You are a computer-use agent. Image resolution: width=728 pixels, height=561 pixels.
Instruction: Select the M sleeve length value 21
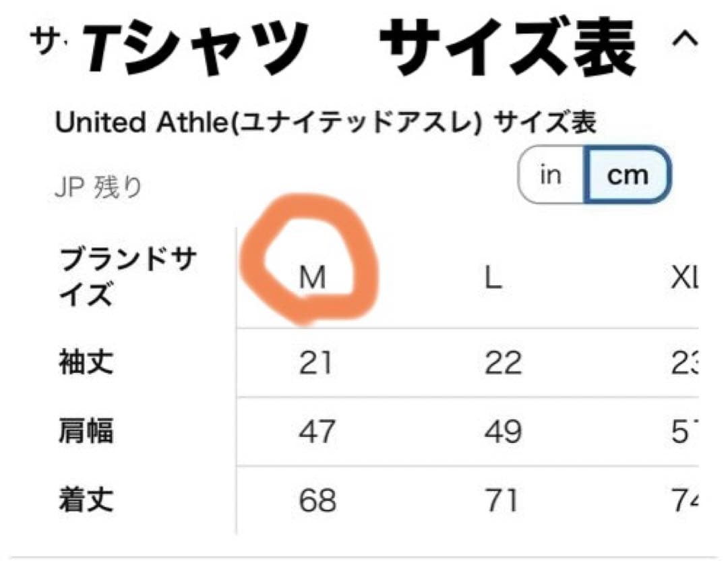pyautogui.click(x=315, y=364)
